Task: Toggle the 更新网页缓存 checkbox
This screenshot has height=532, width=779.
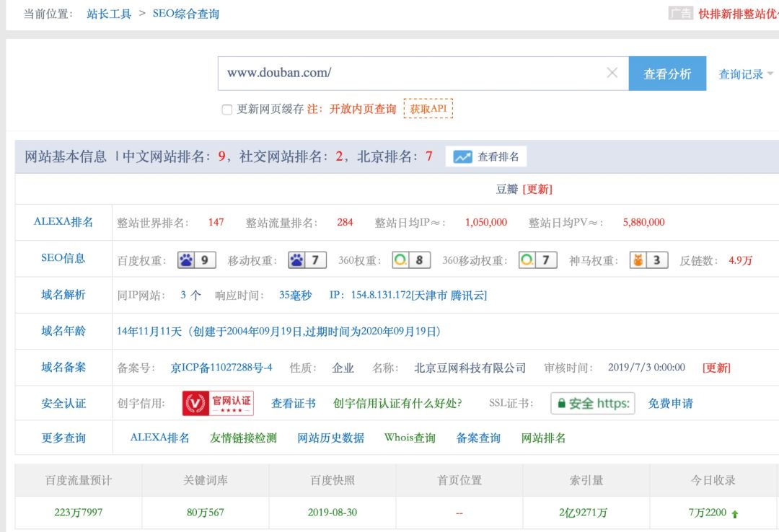Action: pos(227,110)
